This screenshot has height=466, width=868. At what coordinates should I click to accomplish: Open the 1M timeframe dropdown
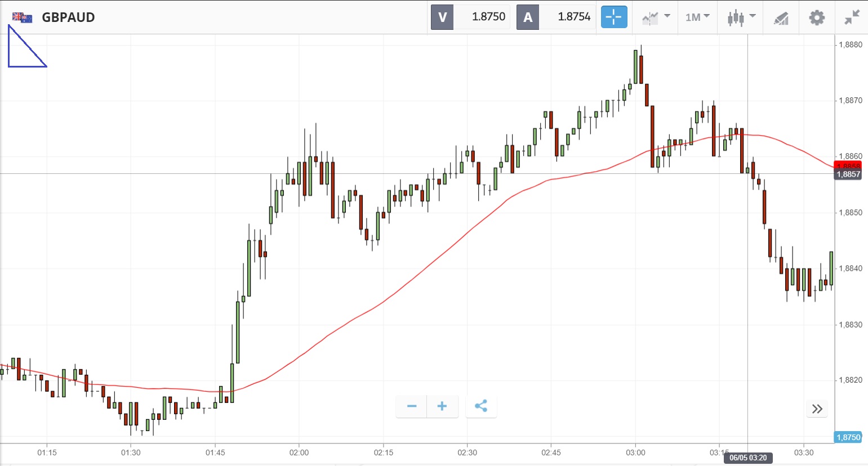[697, 17]
